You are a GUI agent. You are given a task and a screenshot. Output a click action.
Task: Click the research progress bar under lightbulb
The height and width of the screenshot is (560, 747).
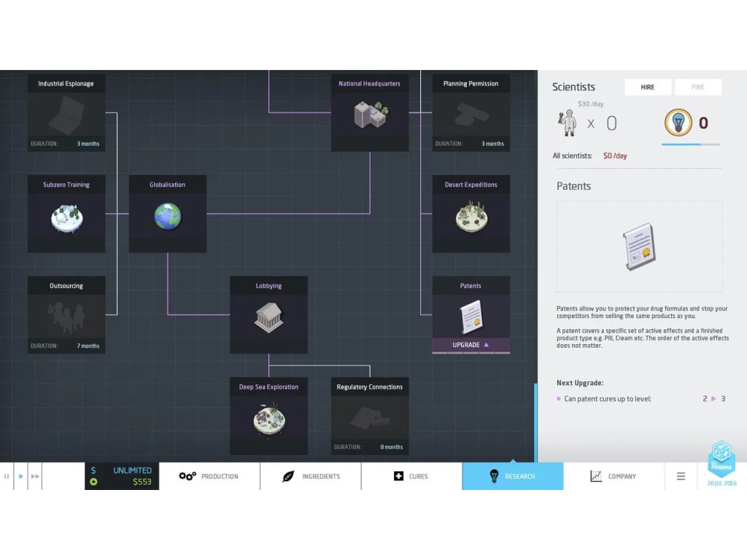690,144
